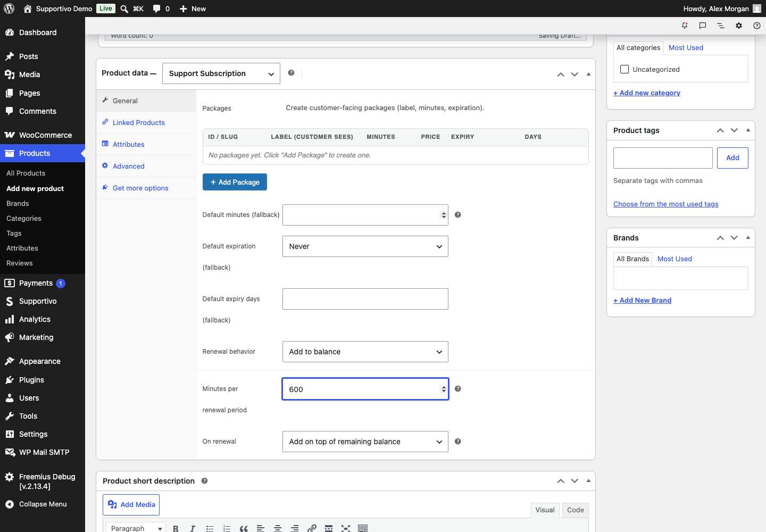Switch editor to the Visual tab
The width and height of the screenshot is (766, 532).
point(545,510)
